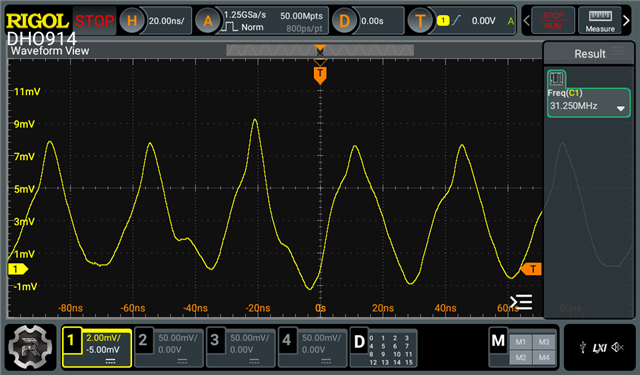Click the channel 1 -5.00mV offset value
The height and width of the screenshot is (375, 640).
[103, 350]
